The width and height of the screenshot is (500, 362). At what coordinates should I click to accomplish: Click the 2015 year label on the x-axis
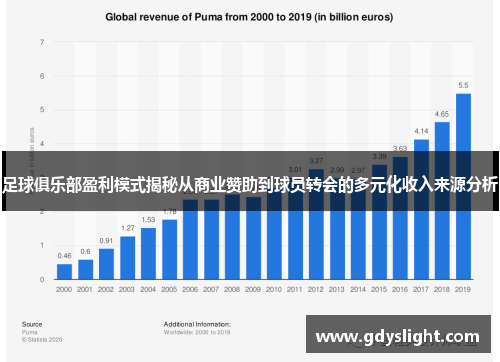(379, 289)
